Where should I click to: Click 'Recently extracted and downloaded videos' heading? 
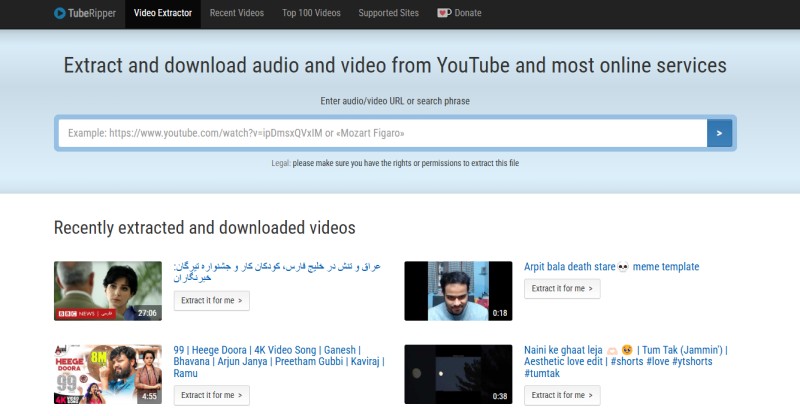coord(205,228)
